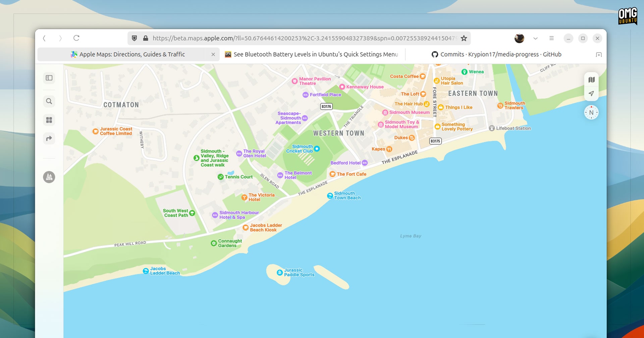Select The Fort Cafe marker
Viewport: 644px width, 338px height.
click(332, 174)
